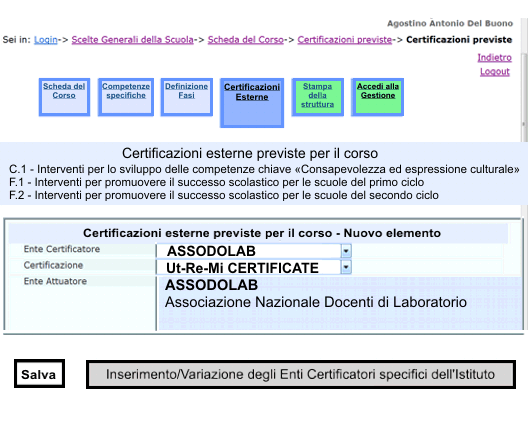
Task: Go back via the Indietro link
Action: tap(494, 58)
